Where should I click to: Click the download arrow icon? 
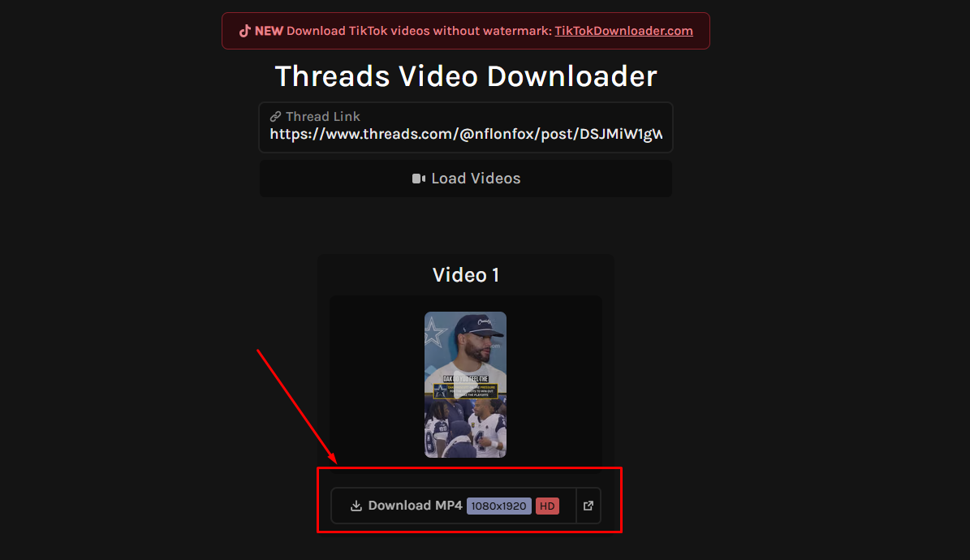pyautogui.click(x=356, y=506)
